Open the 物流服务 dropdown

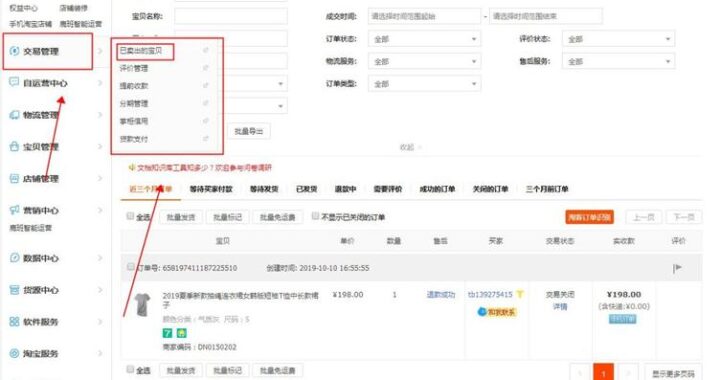click(424, 61)
